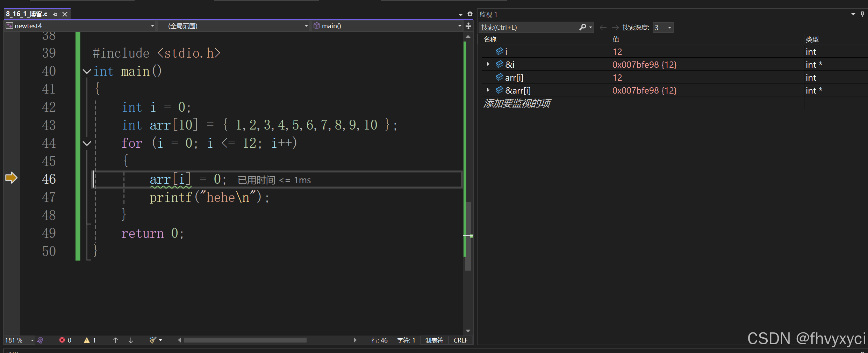Pin the 8_16_1_博客.c tab
The height and width of the screenshot is (353, 868).
(x=55, y=14)
